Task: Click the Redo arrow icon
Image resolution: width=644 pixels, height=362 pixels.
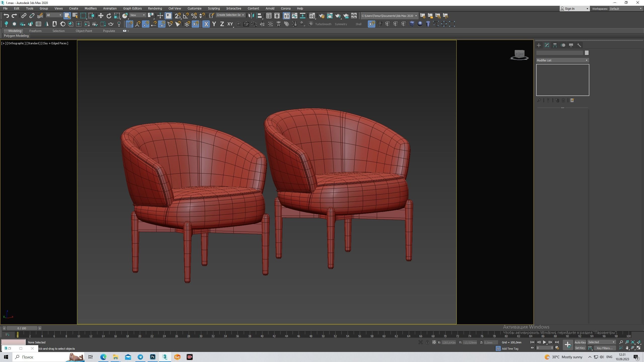Action: (x=14, y=16)
